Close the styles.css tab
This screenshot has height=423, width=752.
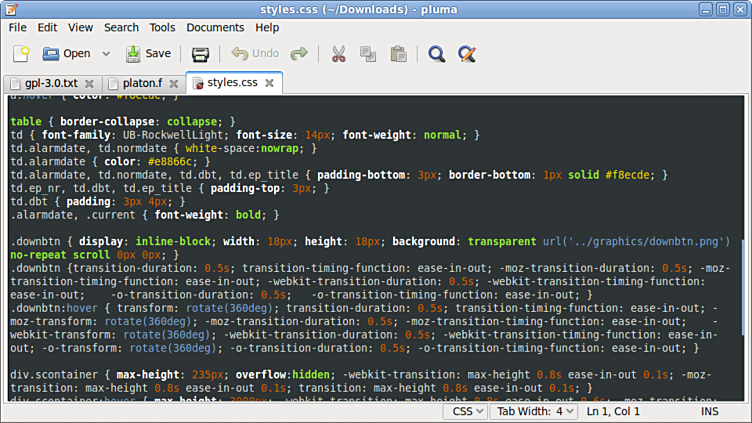[271, 83]
